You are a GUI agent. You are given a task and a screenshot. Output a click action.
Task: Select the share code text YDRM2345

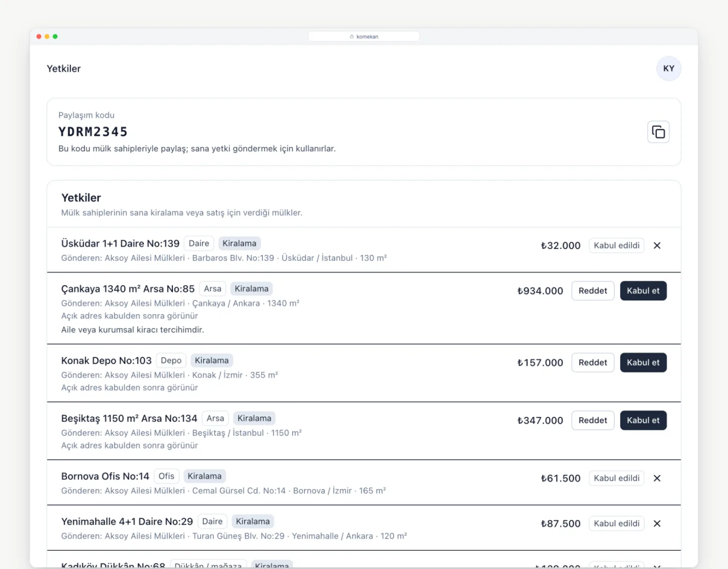[93, 132]
